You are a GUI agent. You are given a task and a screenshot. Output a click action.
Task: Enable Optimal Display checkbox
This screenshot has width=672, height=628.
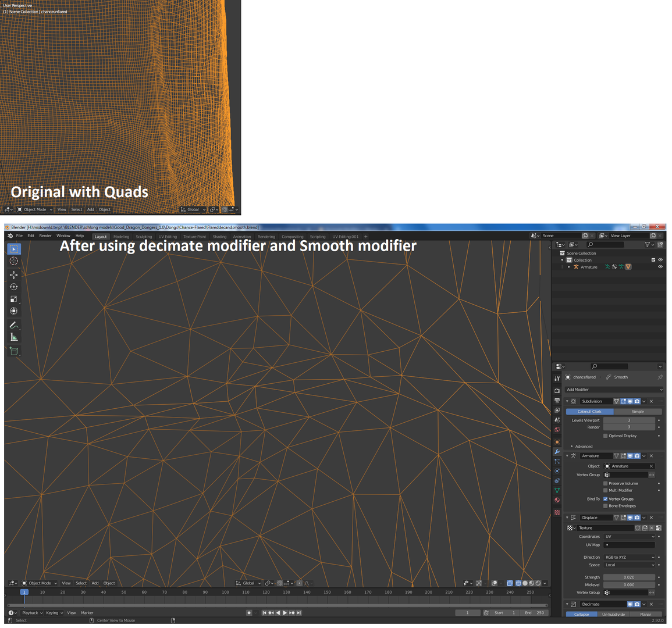(x=605, y=436)
